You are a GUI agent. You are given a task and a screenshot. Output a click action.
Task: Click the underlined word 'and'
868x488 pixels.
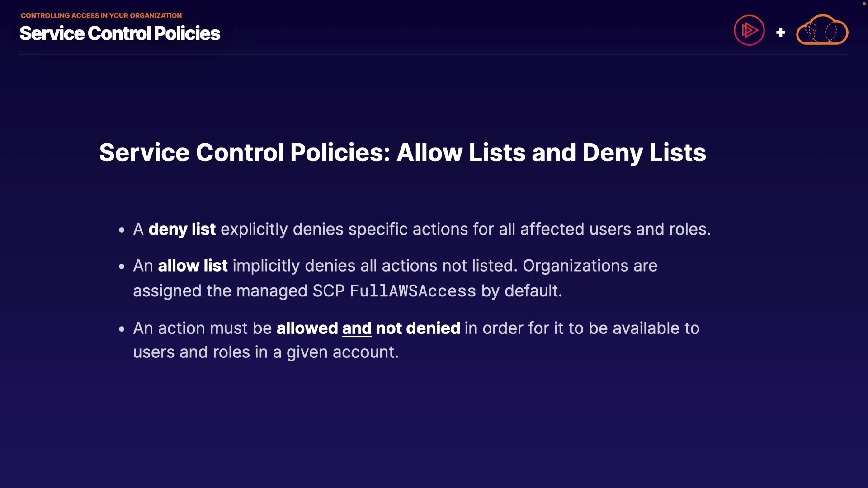tap(357, 328)
